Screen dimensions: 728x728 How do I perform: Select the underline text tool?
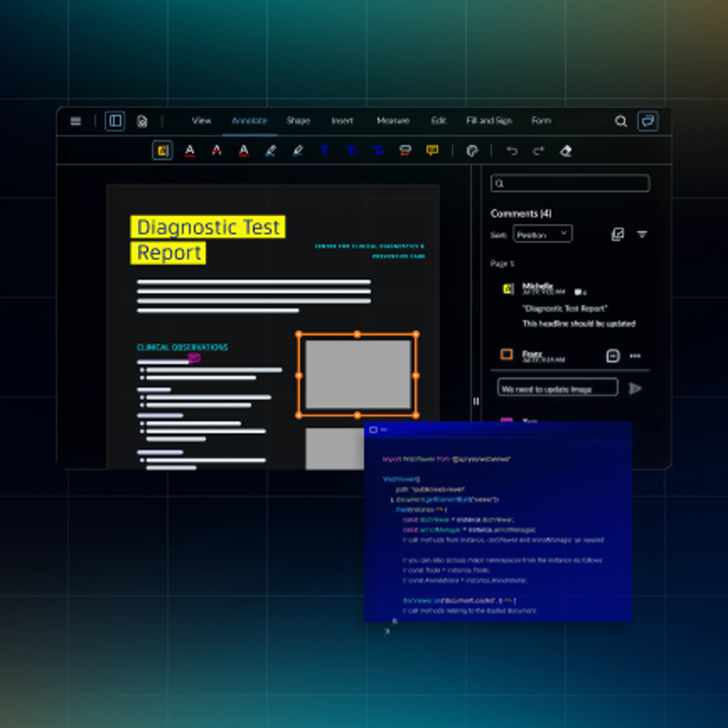190,151
